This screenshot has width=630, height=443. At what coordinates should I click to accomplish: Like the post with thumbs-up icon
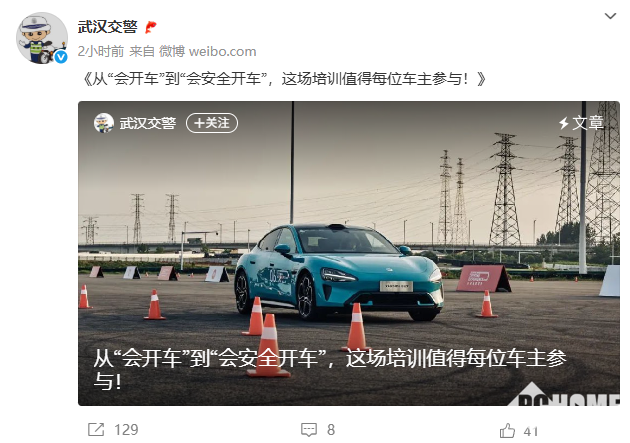point(507,431)
